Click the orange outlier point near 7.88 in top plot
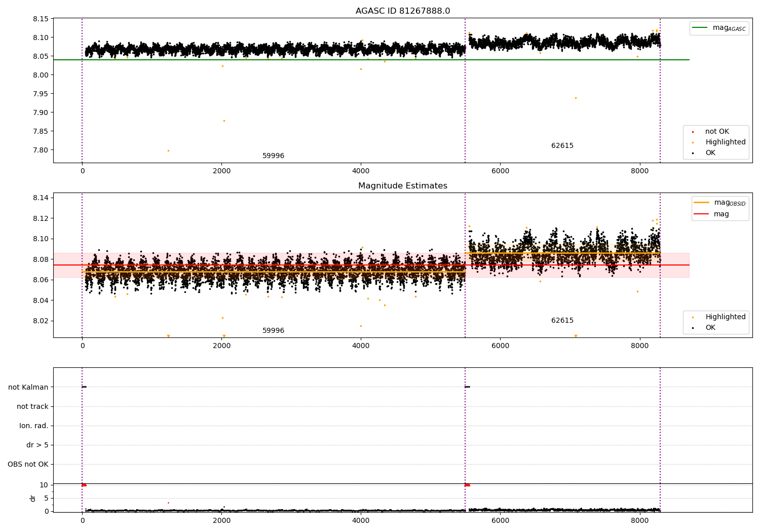Screen dimensions: 760x532 point(224,121)
